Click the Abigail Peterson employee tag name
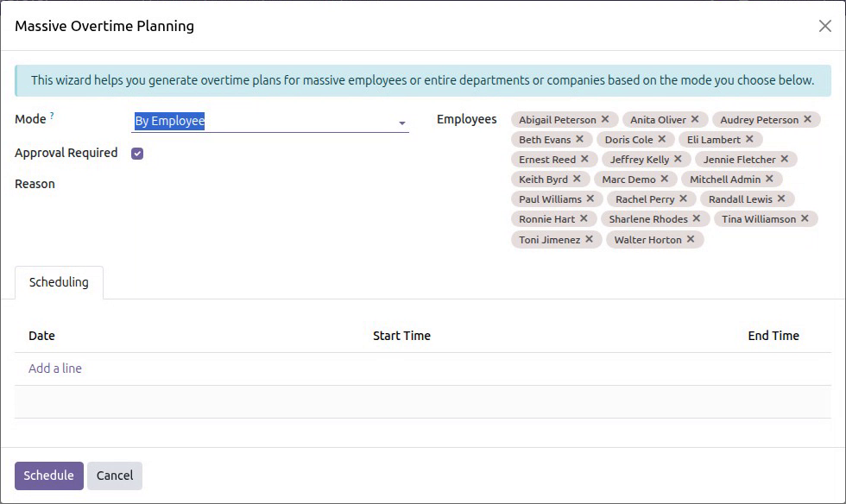The image size is (846, 504). coord(558,120)
